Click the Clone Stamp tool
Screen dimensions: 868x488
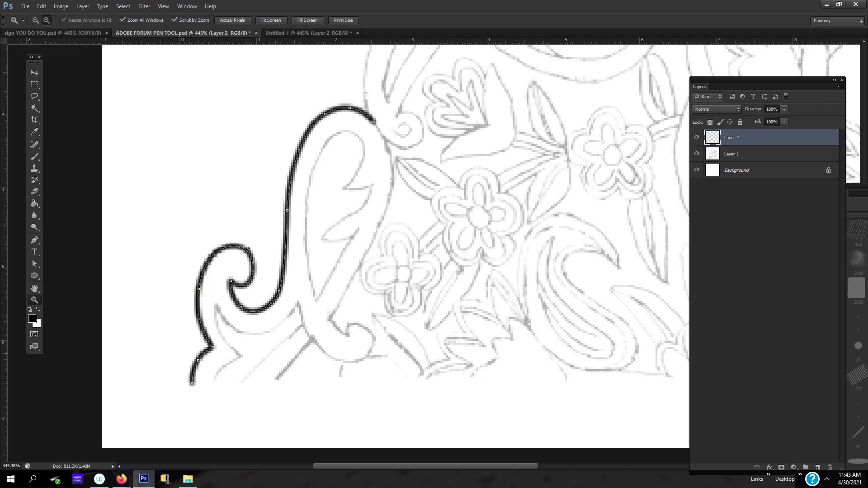tap(34, 168)
